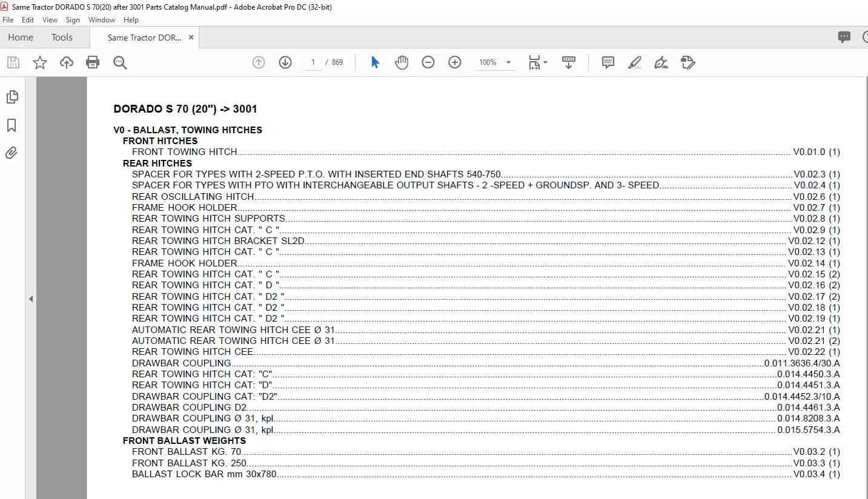Click the V0 - BALLAST, TOWING HITCHES heading
The height and width of the screenshot is (499, 868).
click(188, 130)
